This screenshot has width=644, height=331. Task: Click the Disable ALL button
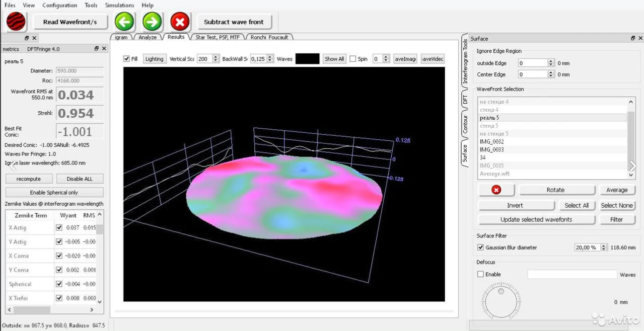point(80,179)
